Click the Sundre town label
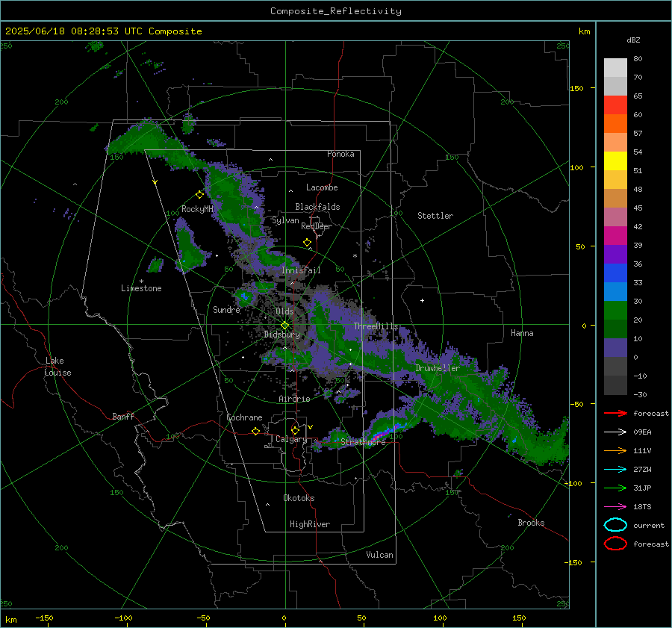The width and height of the screenshot is (672, 628). (226, 310)
